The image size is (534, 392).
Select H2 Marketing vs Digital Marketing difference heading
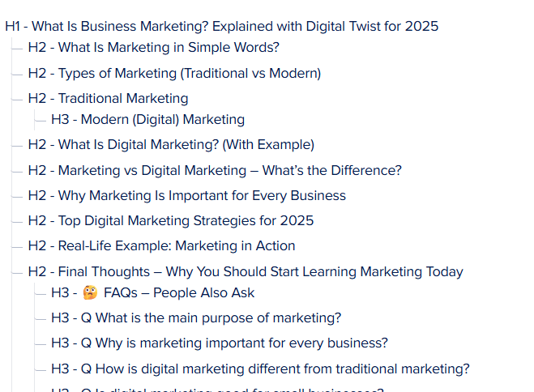215,170
